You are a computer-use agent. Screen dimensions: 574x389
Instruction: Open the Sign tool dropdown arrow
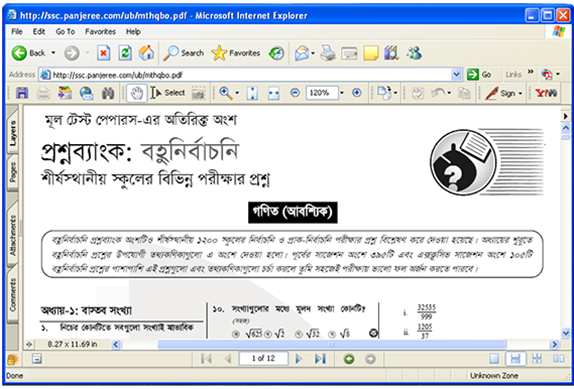click(x=521, y=94)
